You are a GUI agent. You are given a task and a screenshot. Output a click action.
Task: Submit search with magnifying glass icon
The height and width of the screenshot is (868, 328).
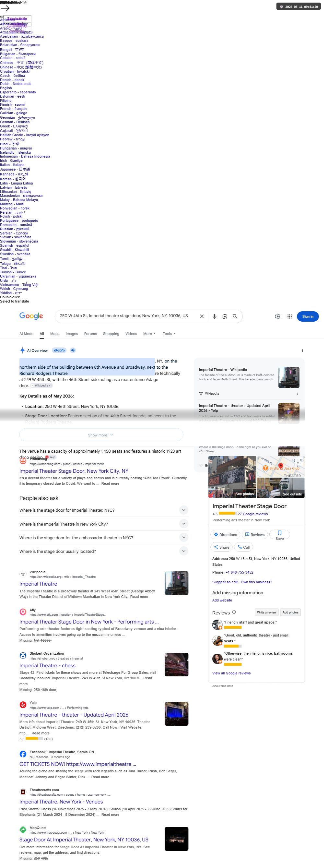tap(238, 320)
